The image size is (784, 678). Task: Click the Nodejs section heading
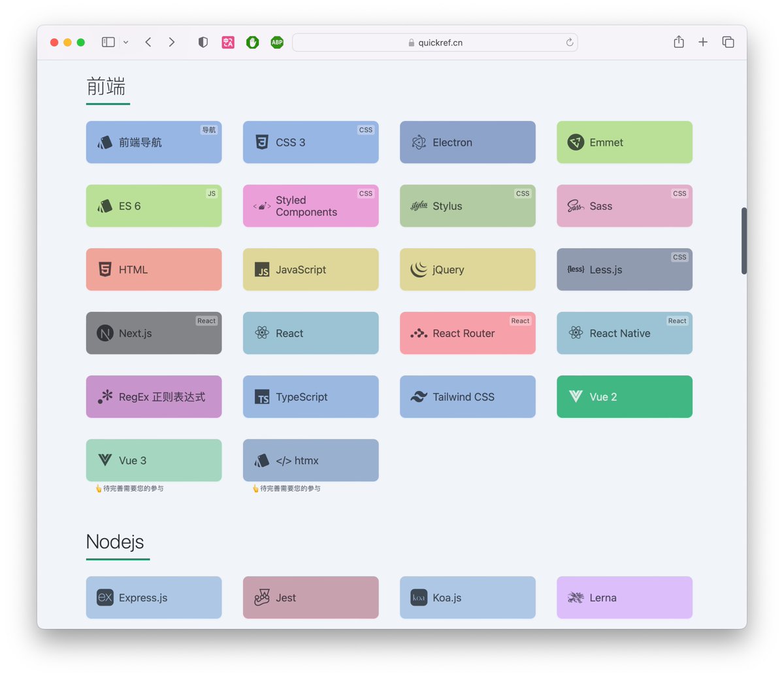point(115,541)
